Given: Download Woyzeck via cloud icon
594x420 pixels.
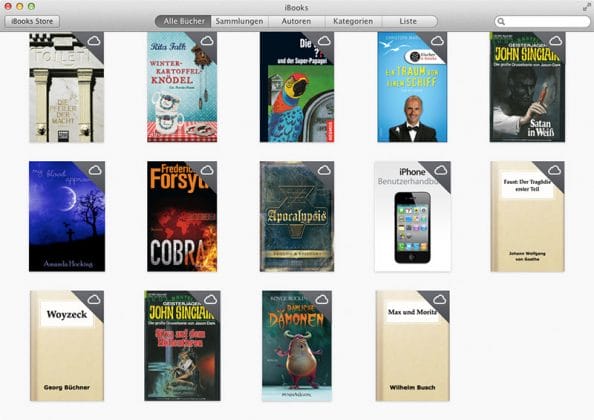Looking at the screenshot, I should (94, 300).
